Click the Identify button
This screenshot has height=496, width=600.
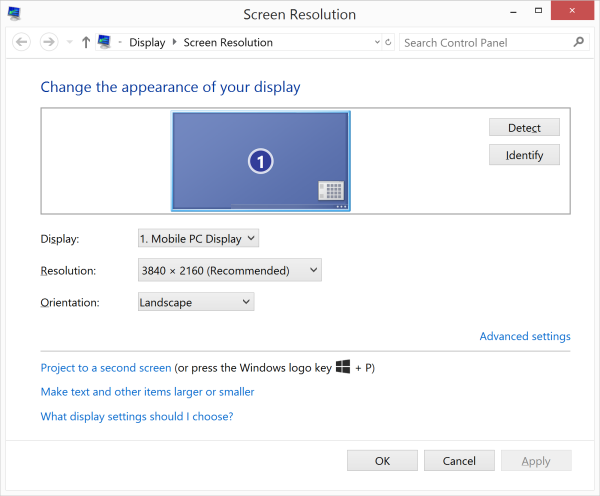pos(524,155)
